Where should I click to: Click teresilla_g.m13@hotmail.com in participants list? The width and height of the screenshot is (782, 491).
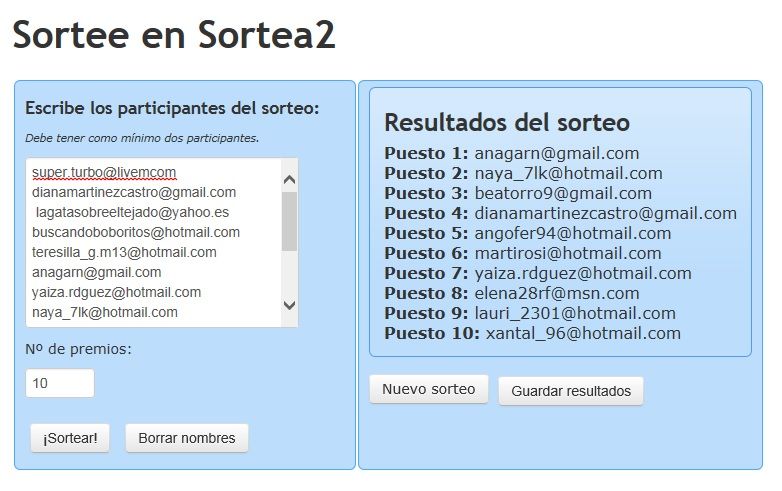pyautogui.click(x=124, y=252)
